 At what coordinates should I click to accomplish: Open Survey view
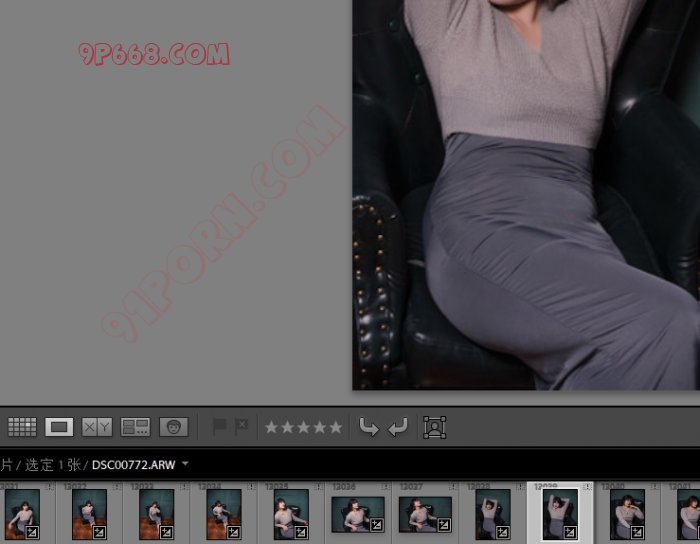[135, 427]
